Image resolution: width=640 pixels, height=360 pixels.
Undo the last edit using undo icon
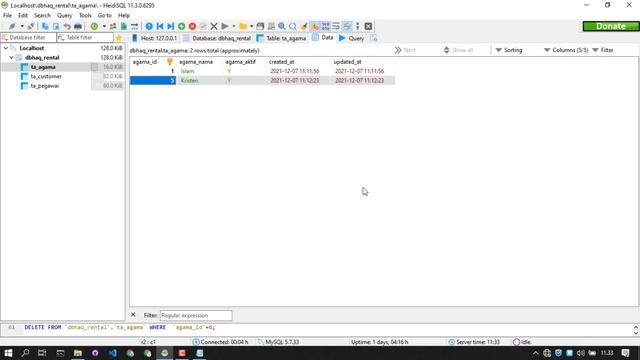point(67,26)
